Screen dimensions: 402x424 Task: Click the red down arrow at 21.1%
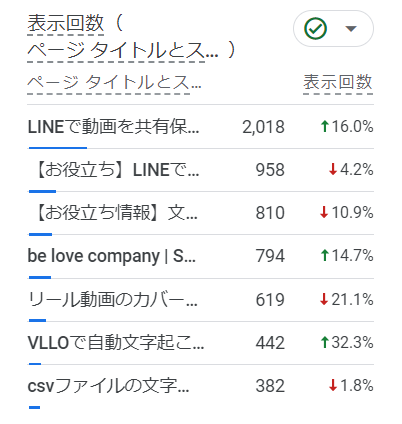[324, 300]
